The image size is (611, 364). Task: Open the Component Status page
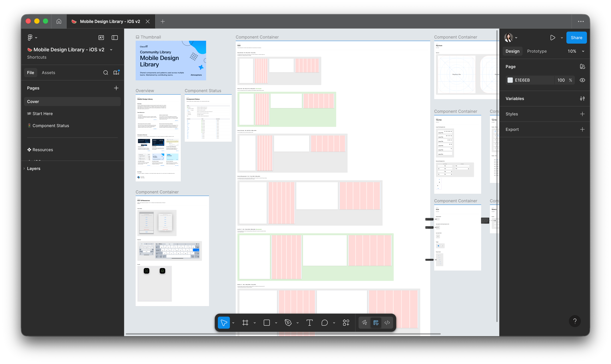click(x=51, y=126)
